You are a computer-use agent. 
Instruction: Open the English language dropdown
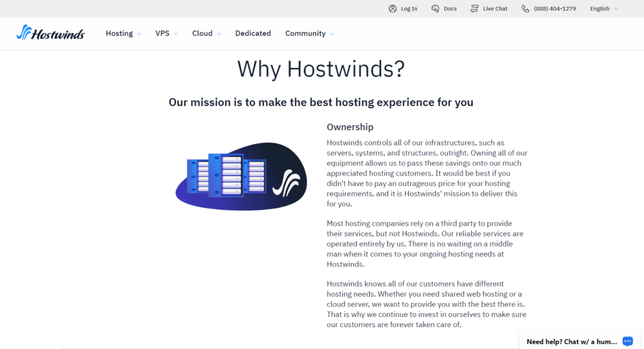604,9
